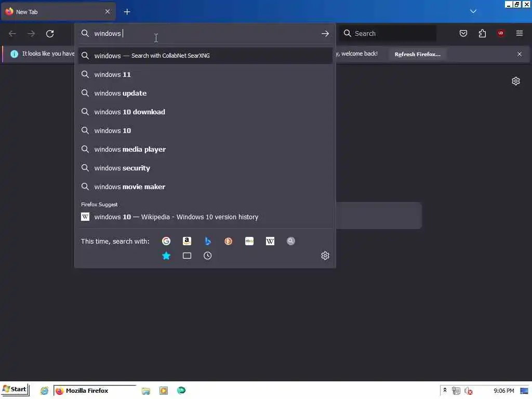Search in History clock icon

point(208,256)
